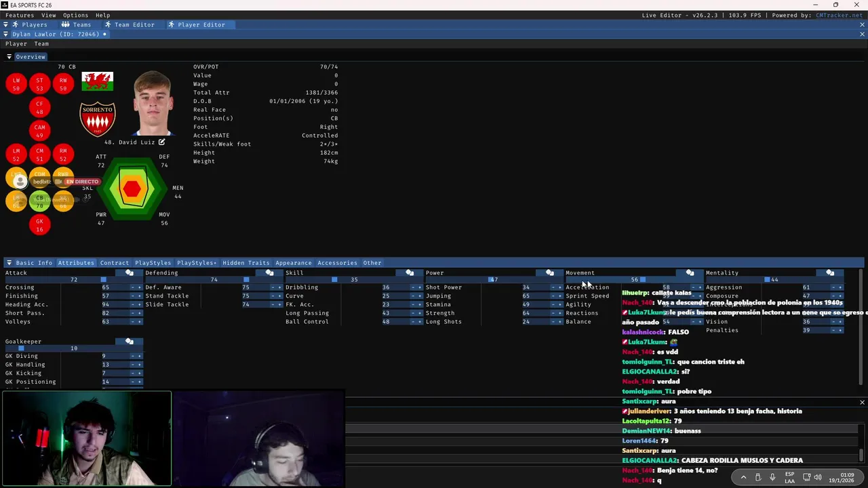The width and height of the screenshot is (868, 488).
Task: Decrease Finishing with the minus stepper
Action: click(x=133, y=296)
